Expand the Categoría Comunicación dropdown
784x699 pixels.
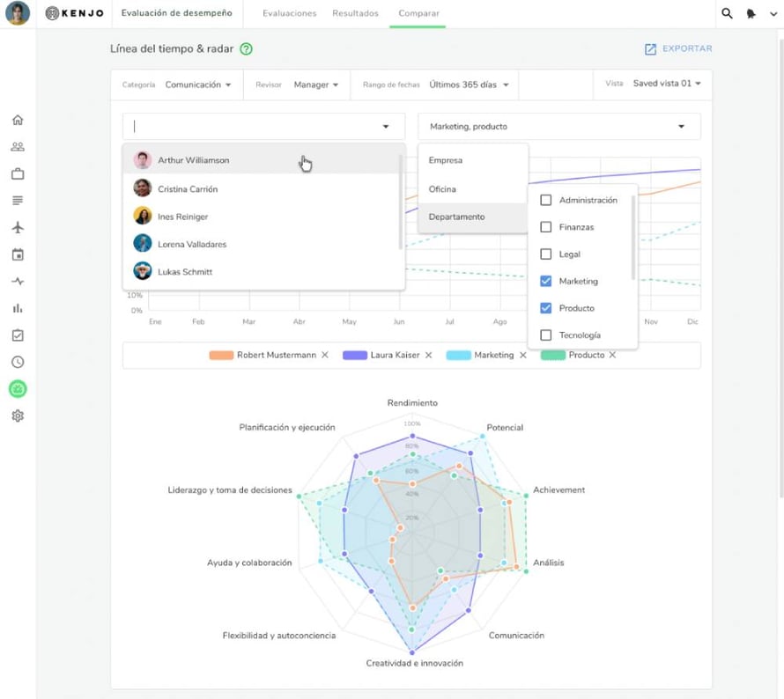(198, 85)
